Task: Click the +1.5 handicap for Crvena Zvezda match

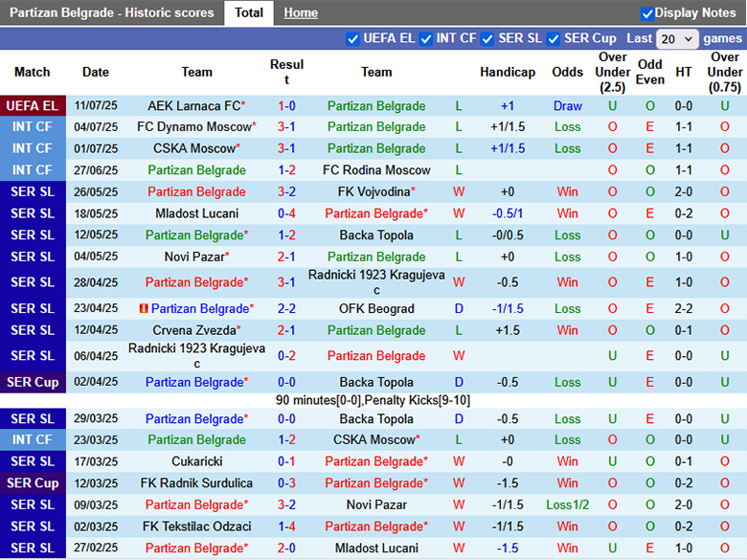Action: 508,330
